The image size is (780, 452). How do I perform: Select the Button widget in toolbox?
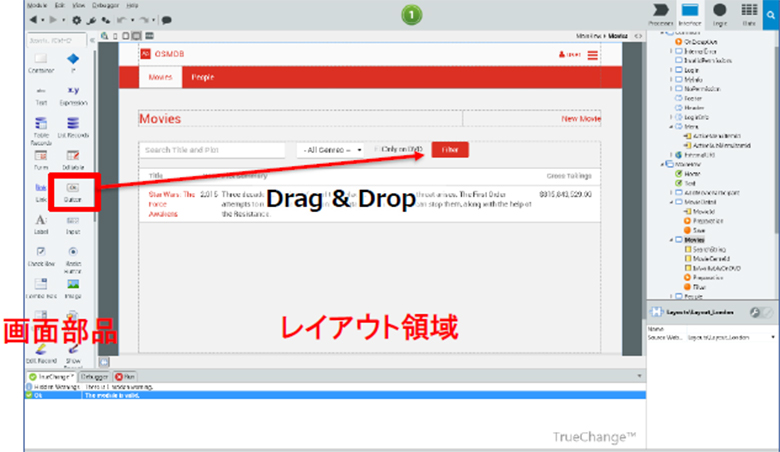click(x=73, y=192)
